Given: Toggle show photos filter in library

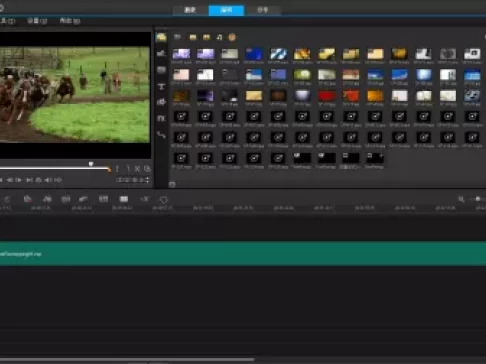Looking at the screenshot, I should coord(206,37).
